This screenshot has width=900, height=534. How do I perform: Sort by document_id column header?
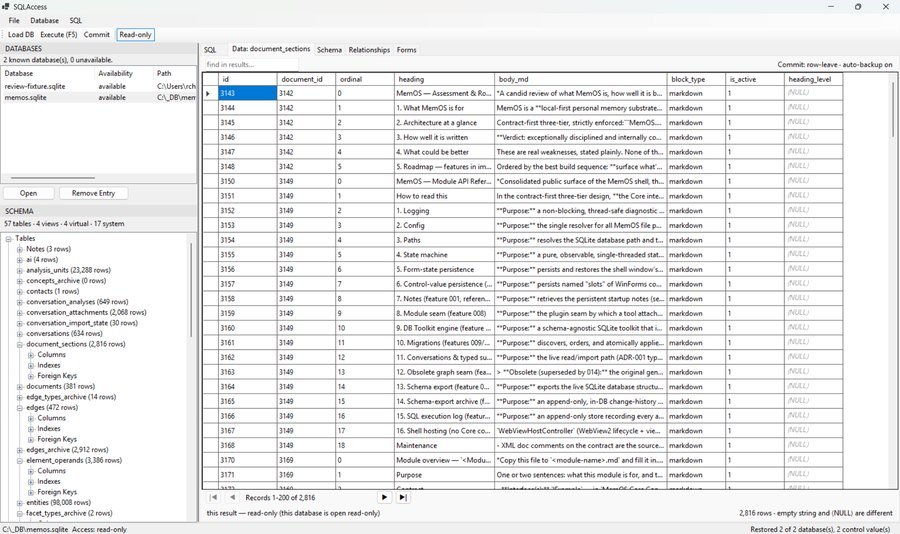[x=306, y=79]
